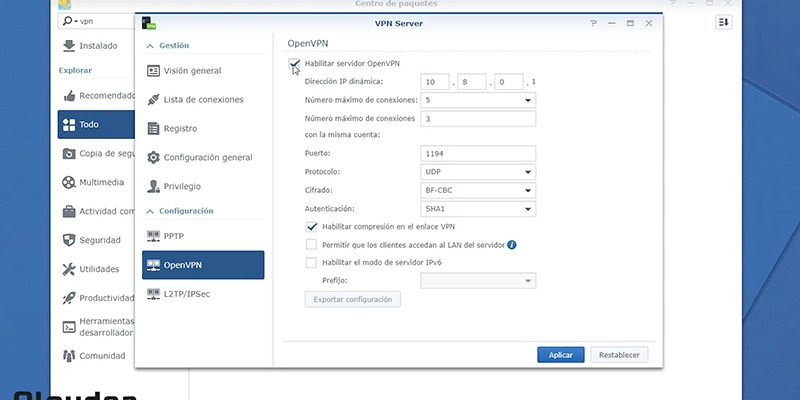The height and width of the screenshot is (400, 800).
Task: Click the first IP octet field (10)
Action: pos(435,82)
